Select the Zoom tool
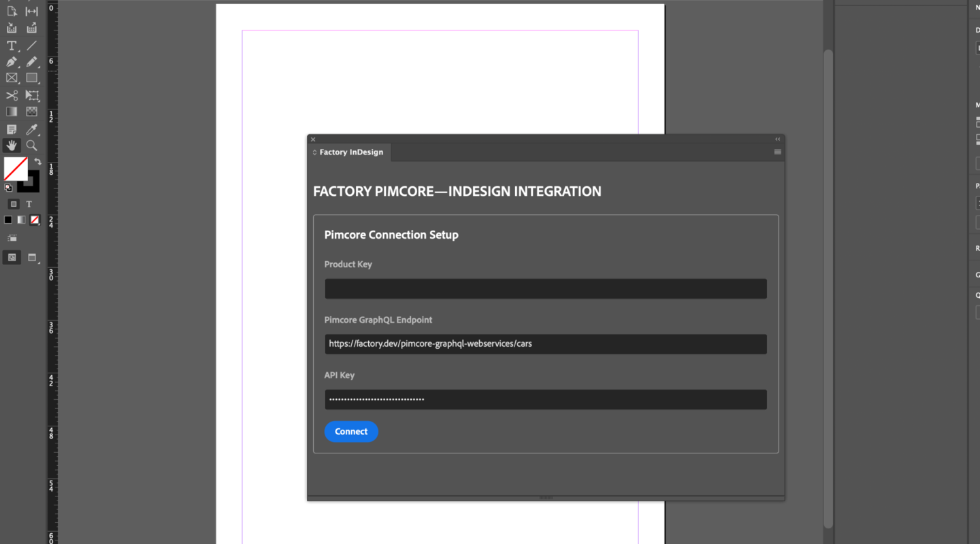Screen dimensions: 980x544 pyautogui.click(x=32, y=145)
